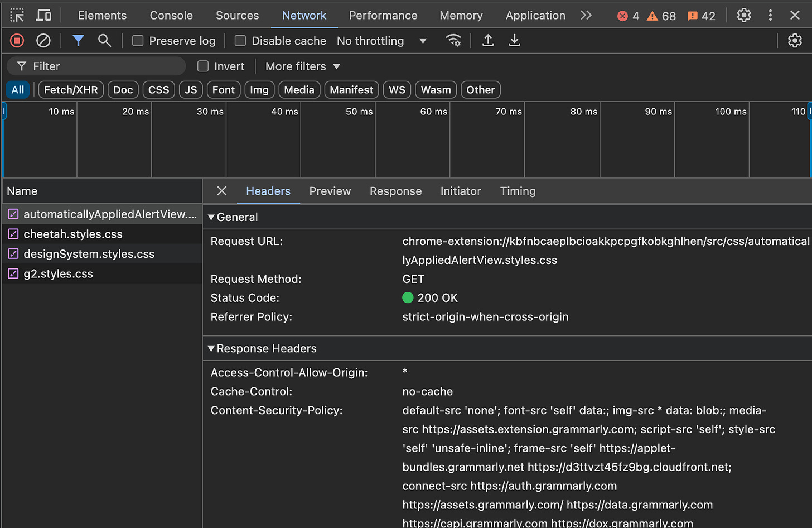Click the inspect element picker icon
Viewport: 812px width, 528px height.
(x=17, y=15)
